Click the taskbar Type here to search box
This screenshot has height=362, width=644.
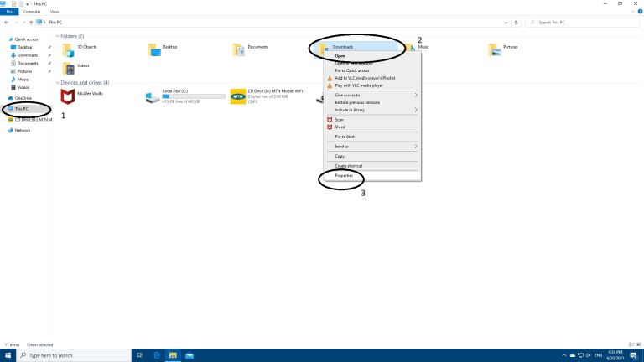pos(74,355)
